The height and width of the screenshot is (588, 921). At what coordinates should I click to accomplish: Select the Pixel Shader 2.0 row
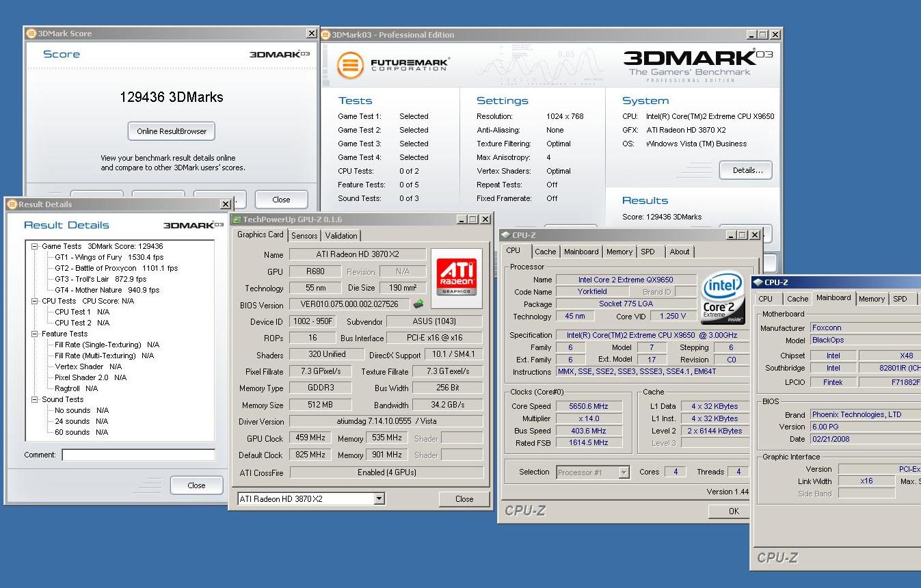coord(91,377)
